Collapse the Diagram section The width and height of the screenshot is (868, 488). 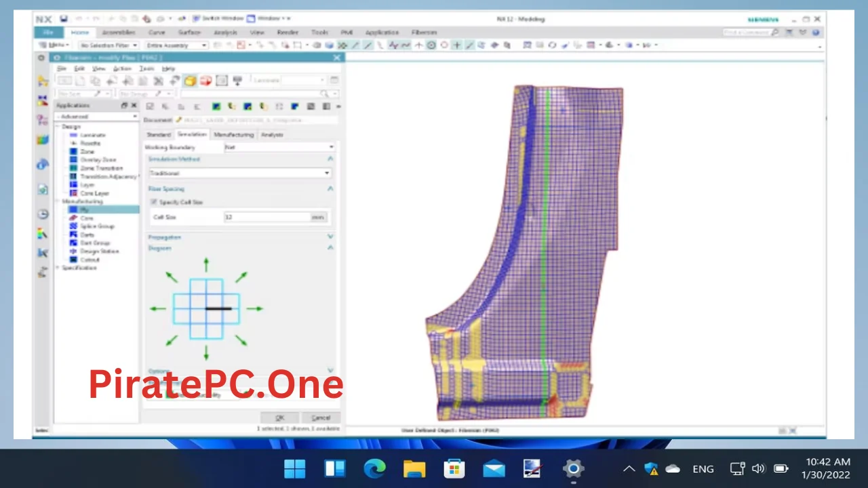[330, 248]
